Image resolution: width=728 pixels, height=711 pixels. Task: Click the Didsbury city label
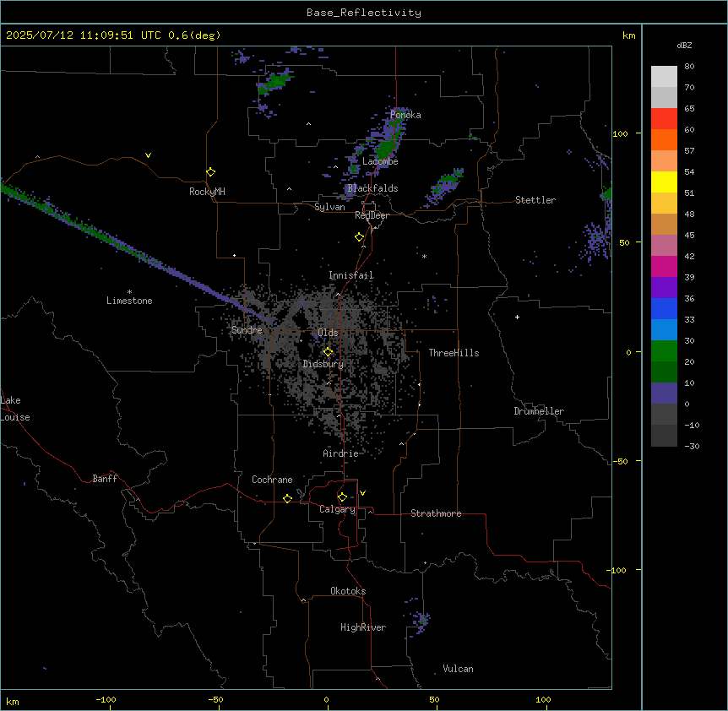coord(323,364)
